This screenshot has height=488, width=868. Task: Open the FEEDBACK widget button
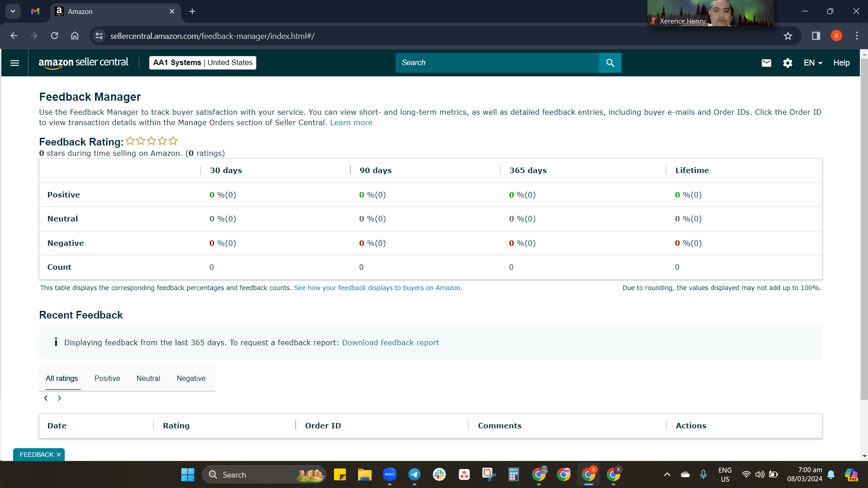coord(37,455)
